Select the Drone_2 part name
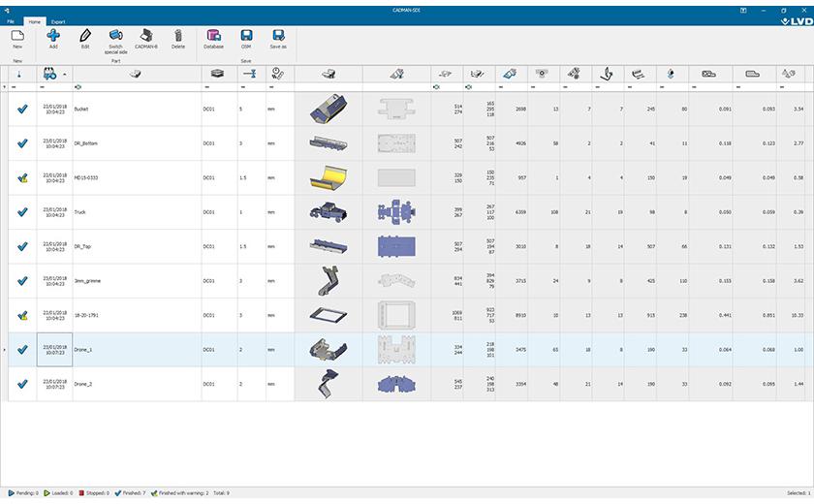This screenshot has height=504, width=814. 82,384
